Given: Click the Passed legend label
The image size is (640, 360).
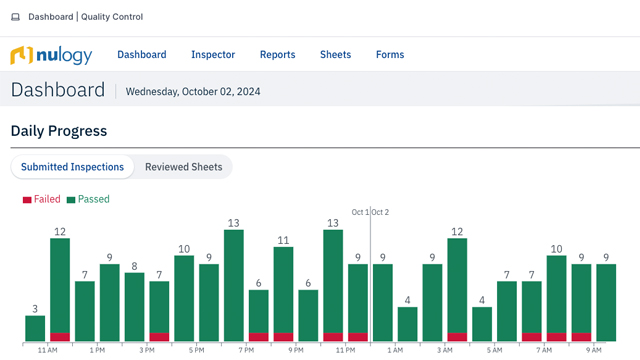Looking at the screenshot, I should click(x=93, y=199).
